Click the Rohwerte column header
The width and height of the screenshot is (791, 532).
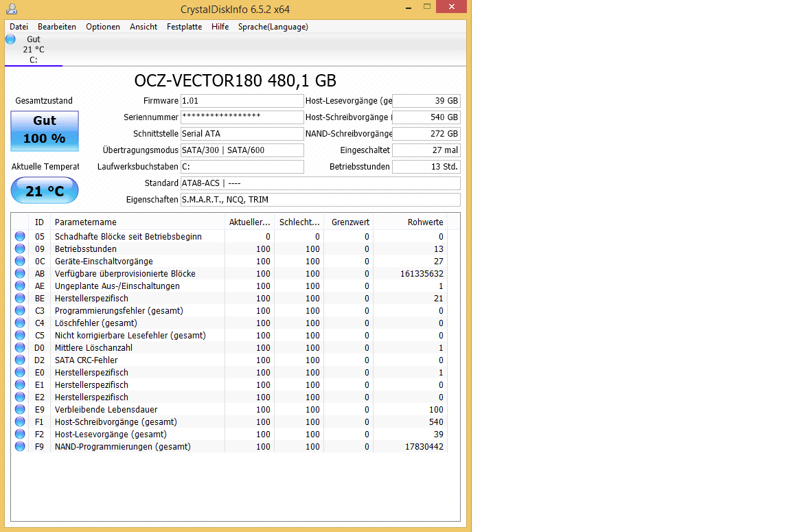coord(410,222)
